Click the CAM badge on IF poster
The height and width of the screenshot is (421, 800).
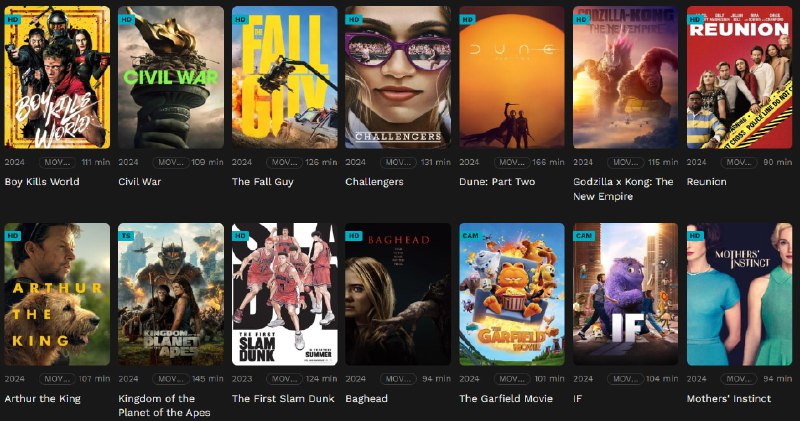[x=583, y=236]
